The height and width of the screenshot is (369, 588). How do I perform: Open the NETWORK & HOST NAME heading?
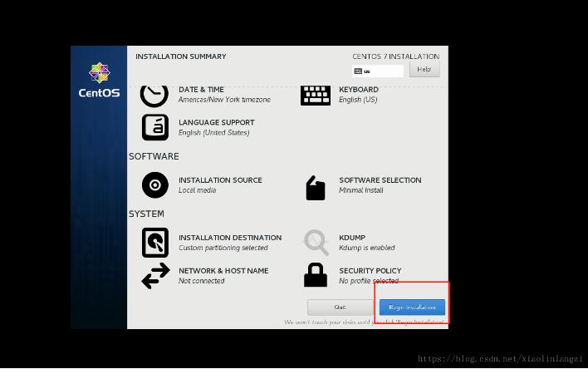point(223,271)
